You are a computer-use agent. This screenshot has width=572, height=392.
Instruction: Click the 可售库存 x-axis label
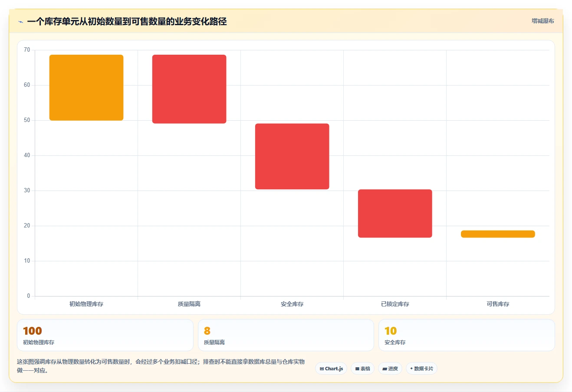click(498, 304)
